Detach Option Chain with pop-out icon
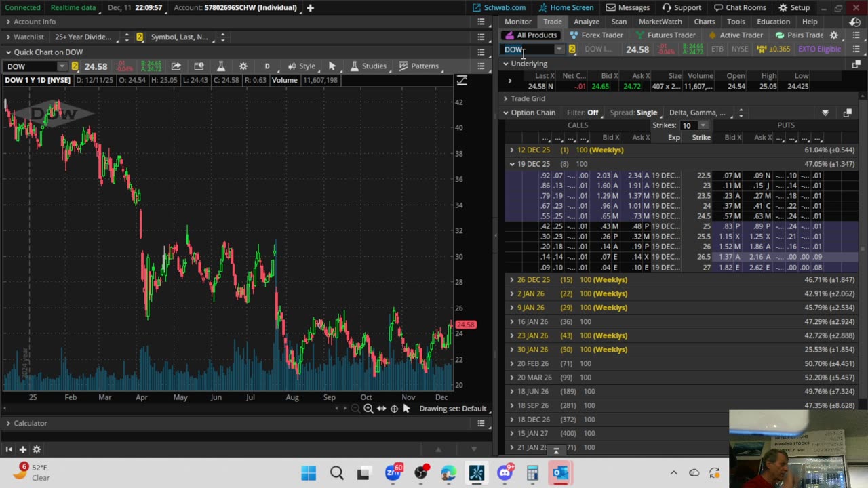Image resolution: width=868 pixels, height=488 pixels. click(x=847, y=113)
